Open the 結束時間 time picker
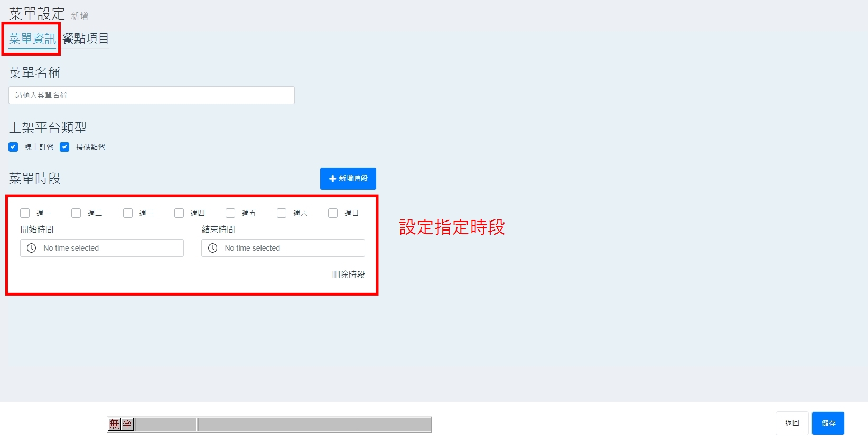 pos(283,248)
